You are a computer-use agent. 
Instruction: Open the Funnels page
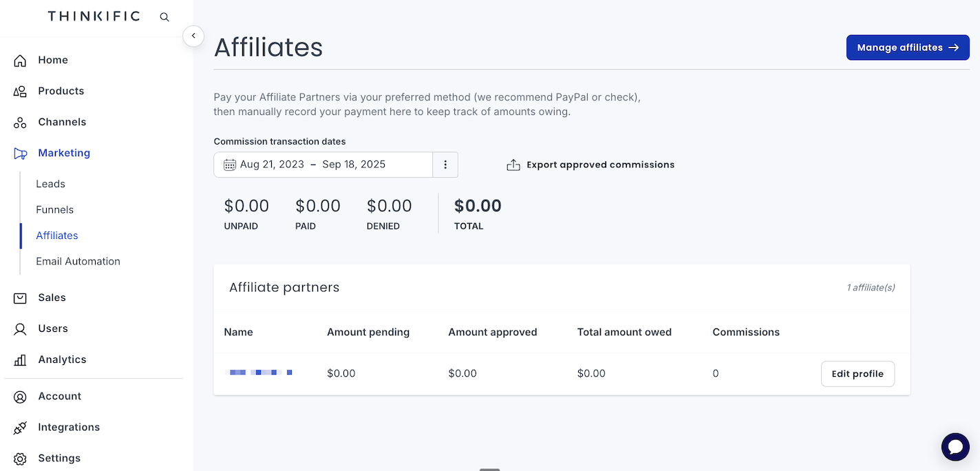coord(54,209)
